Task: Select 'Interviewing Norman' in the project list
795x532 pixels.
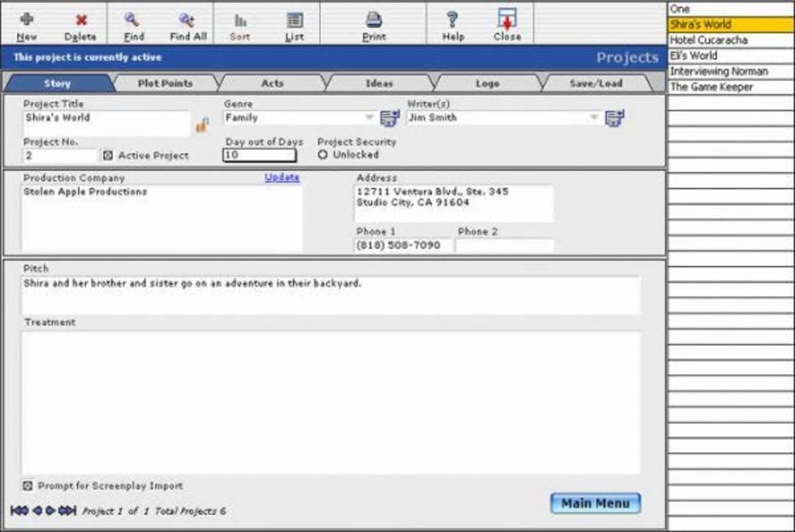Action: tap(731, 72)
